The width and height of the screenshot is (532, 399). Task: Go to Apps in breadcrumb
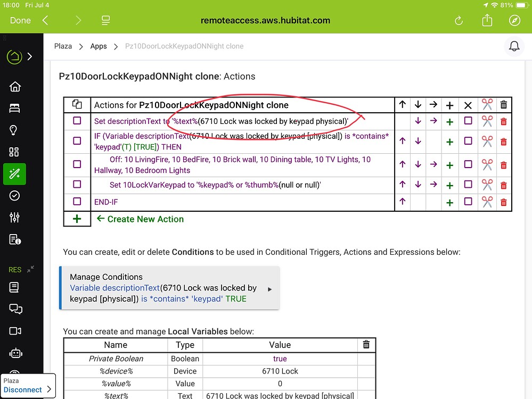coord(99,46)
